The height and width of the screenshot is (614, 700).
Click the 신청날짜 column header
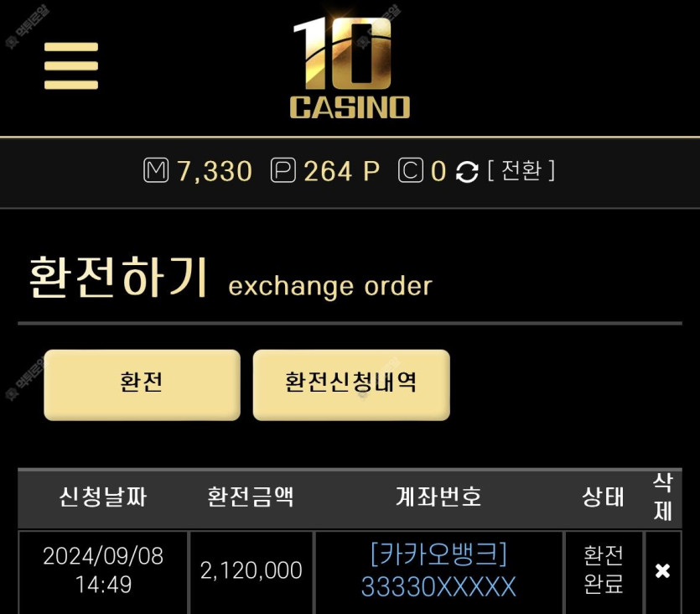[102, 497]
